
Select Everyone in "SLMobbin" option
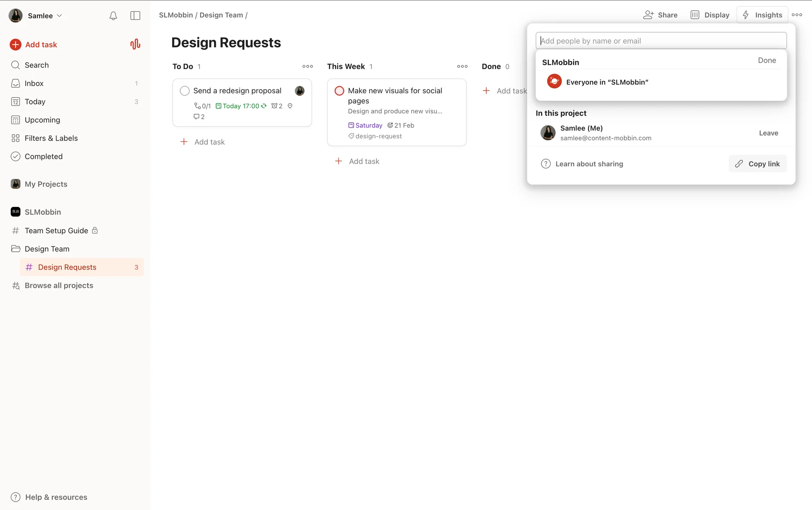(607, 82)
